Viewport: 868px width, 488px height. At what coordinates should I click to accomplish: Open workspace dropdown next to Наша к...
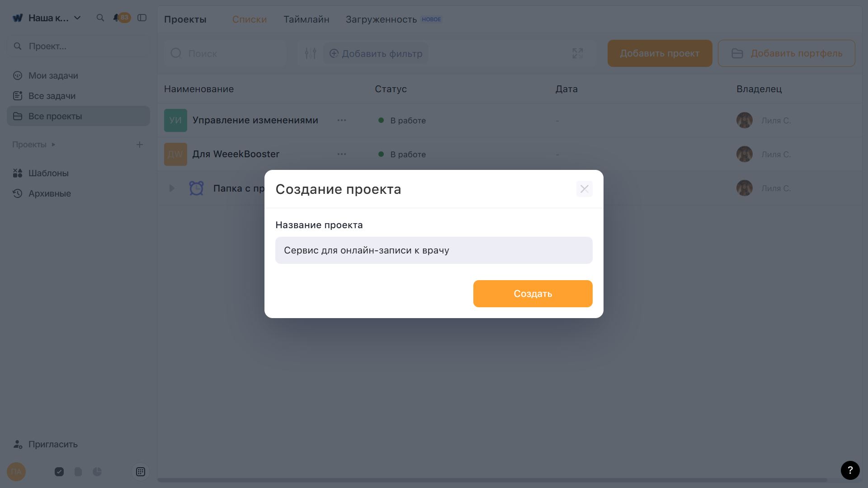pyautogui.click(x=77, y=18)
